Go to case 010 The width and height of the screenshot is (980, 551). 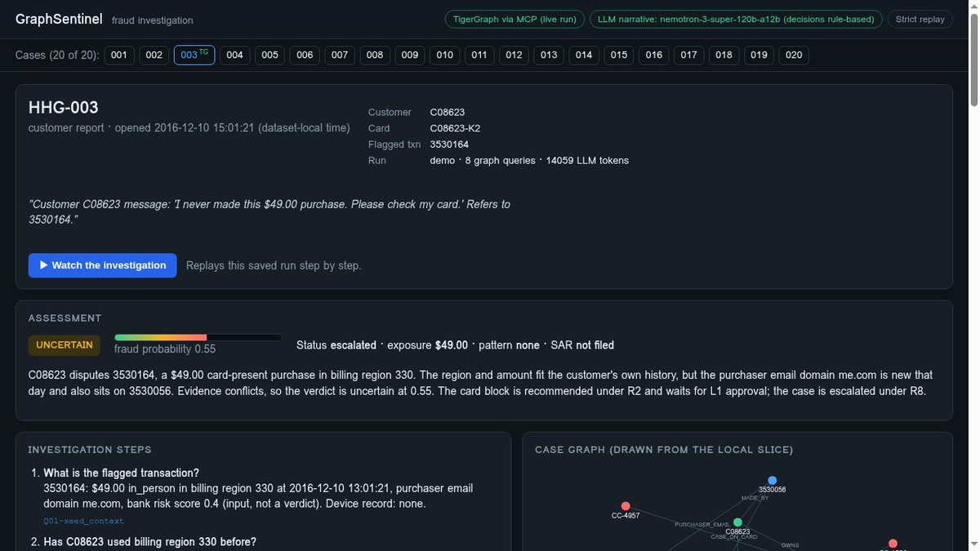tap(444, 55)
